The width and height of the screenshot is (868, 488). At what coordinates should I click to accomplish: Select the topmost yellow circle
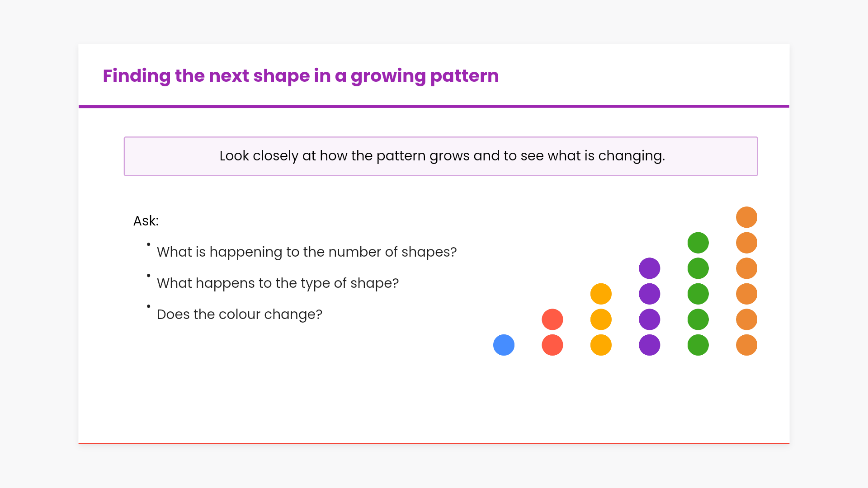(601, 294)
